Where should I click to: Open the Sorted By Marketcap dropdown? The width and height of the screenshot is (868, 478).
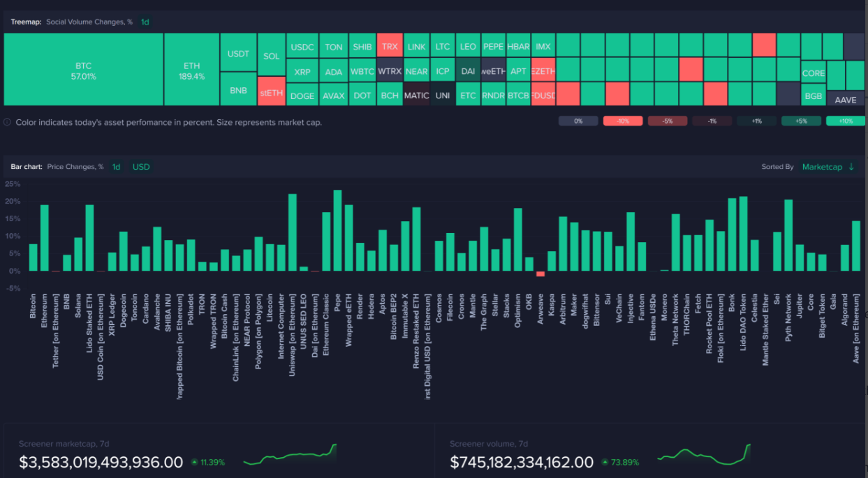click(822, 167)
